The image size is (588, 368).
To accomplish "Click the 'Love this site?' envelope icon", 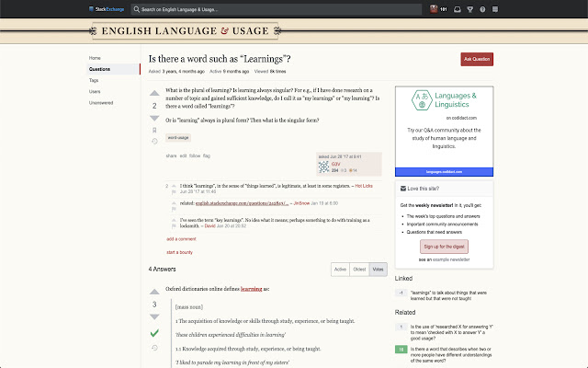I will click(x=403, y=189).
